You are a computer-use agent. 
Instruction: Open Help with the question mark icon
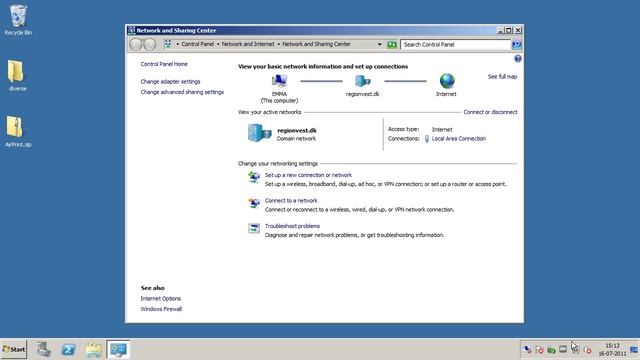click(518, 59)
